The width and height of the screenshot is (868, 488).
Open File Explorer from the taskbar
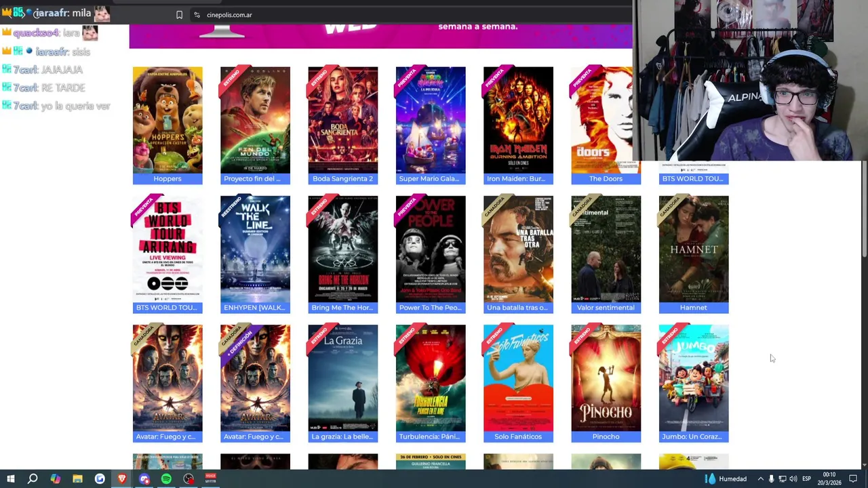coord(77,479)
